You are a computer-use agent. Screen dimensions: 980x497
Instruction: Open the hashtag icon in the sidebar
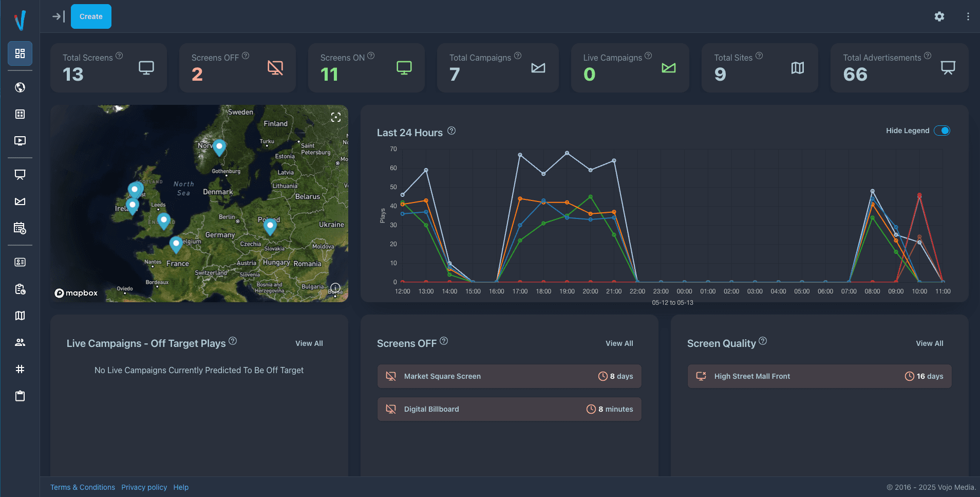click(x=20, y=369)
